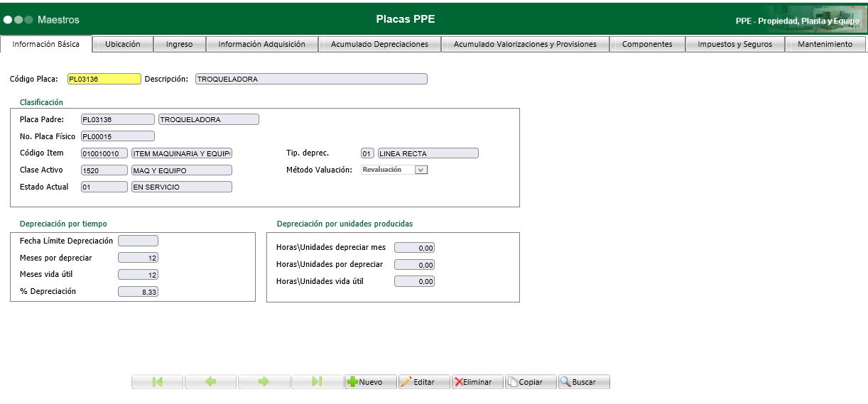Click the Placas PPE title
868x404 pixels.
pos(406,19)
